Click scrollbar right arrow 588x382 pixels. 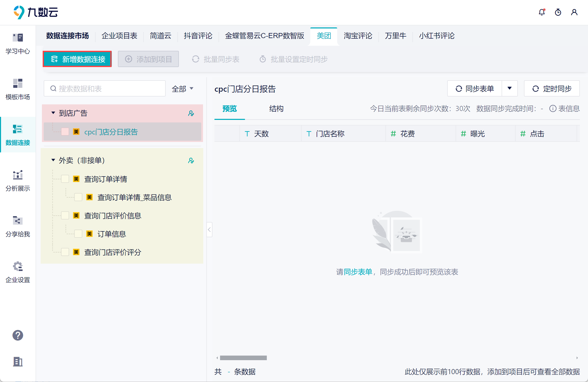tap(577, 358)
